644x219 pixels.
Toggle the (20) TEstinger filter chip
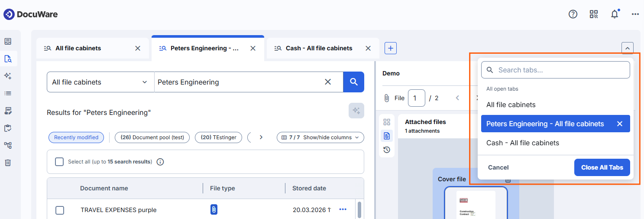click(x=219, y=137)
